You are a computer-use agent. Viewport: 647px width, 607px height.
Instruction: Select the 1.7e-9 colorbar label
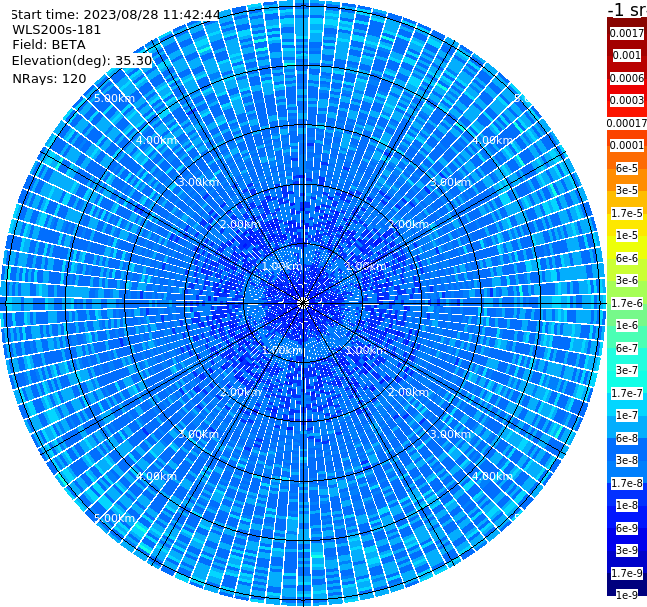627,573
